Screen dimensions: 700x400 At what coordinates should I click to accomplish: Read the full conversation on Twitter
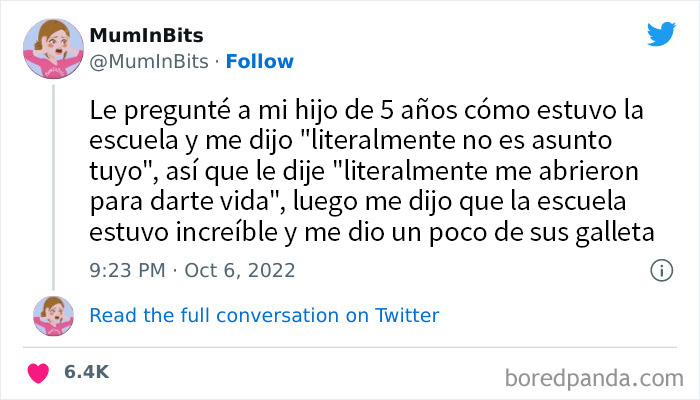tap(264, 315)
